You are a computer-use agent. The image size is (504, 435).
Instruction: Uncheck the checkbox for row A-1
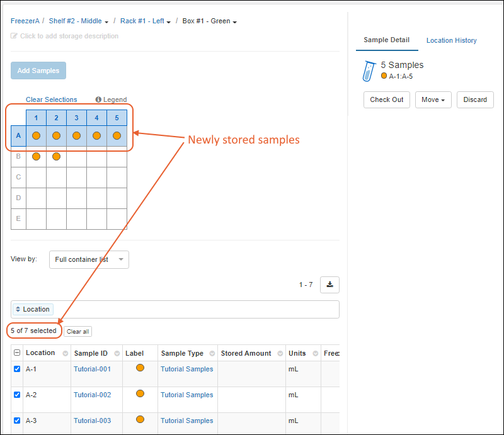(17, 370)
